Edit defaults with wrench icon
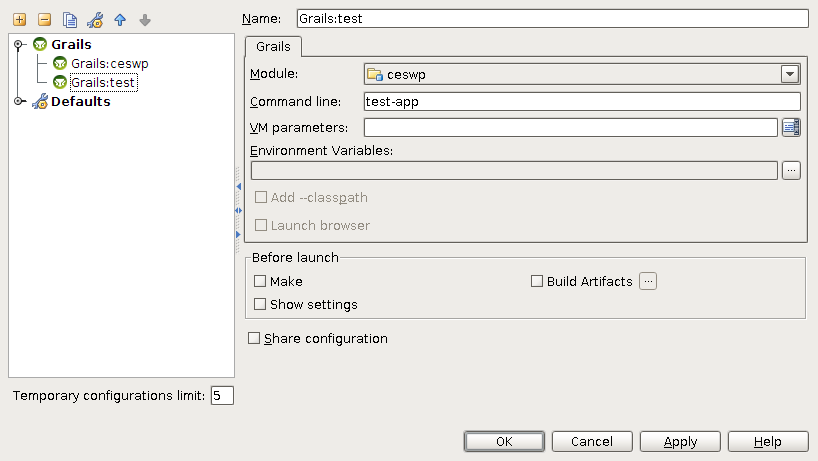The width and height of the screenshot is (818, 461). [x=95, y=20]
